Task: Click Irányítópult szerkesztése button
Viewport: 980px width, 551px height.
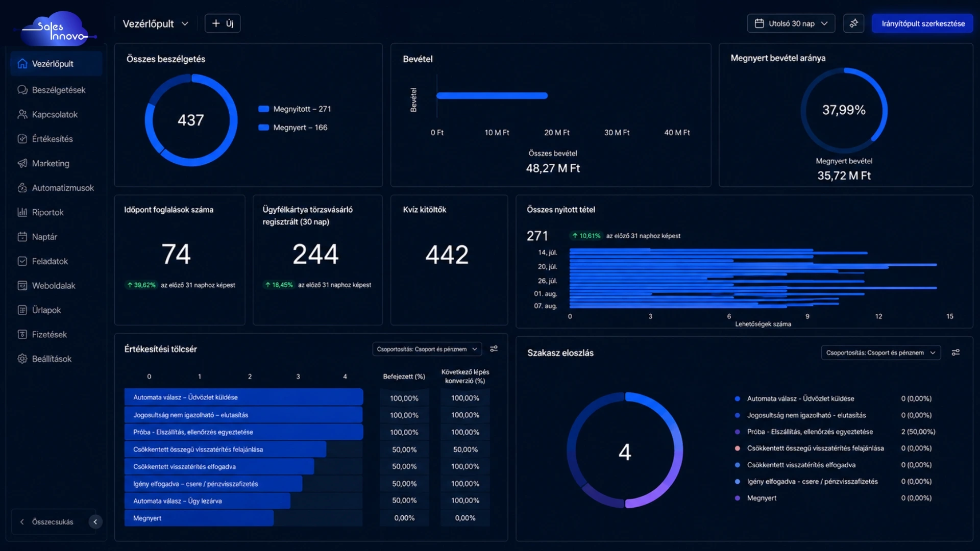Action: pos(923,23)
